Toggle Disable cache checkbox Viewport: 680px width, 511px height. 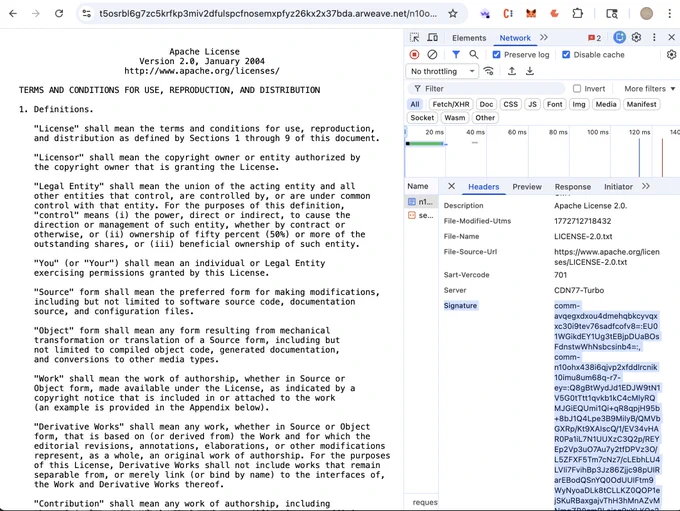tap(566, 55)
